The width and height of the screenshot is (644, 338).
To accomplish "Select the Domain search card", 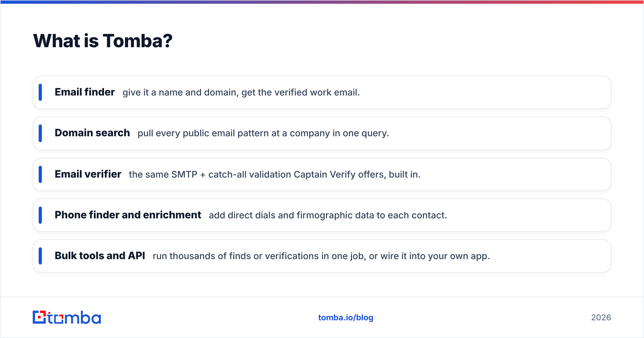I will point(322,133).
